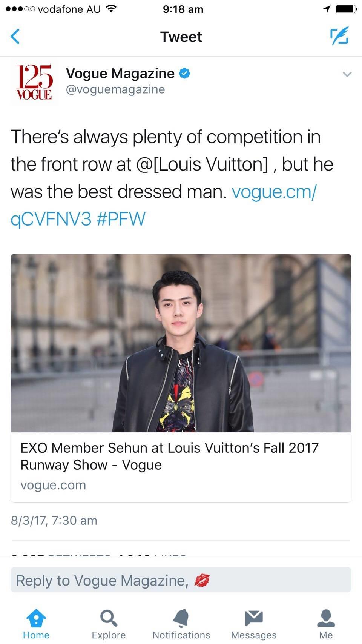Tap the battery indicator in status bar
362x644 pixels.
pos(346,9)
